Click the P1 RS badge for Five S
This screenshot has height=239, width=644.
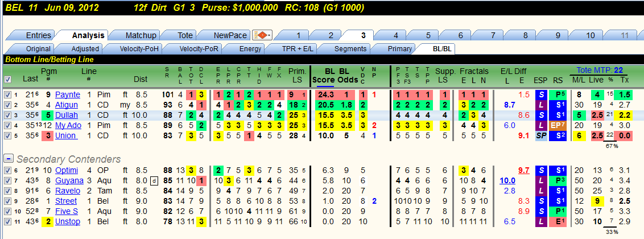(x=558, y=212)
